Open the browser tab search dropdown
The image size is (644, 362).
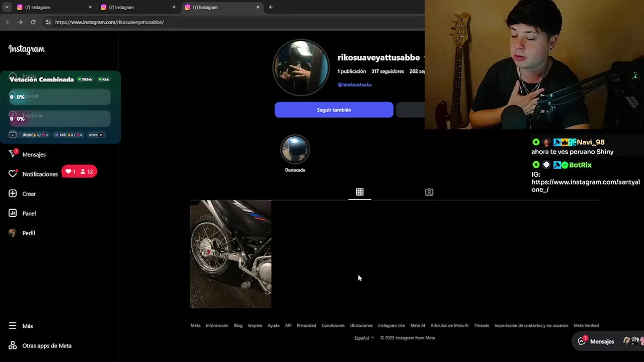coord(7,7)
